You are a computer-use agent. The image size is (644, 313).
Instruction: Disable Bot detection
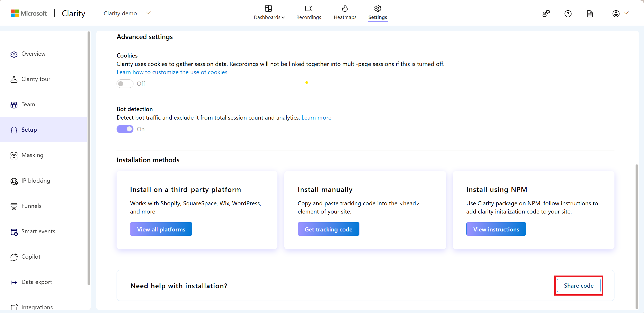click(x=125, y=129)
